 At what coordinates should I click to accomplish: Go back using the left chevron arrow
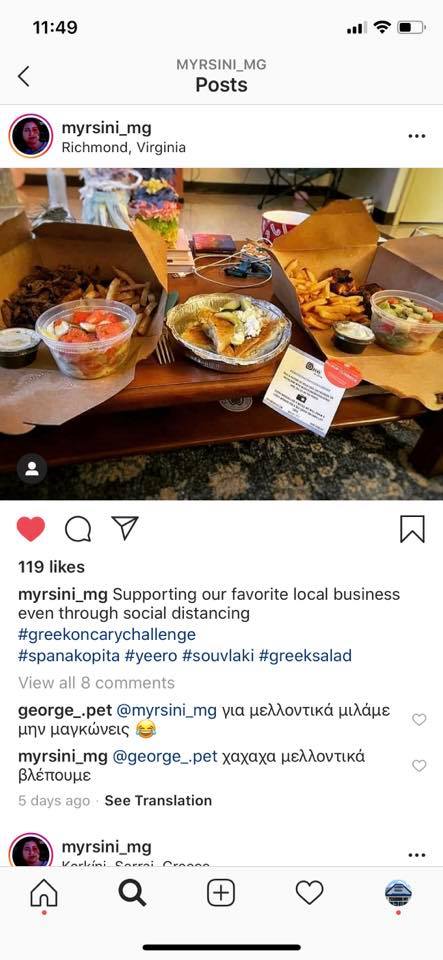pos(23,76)
